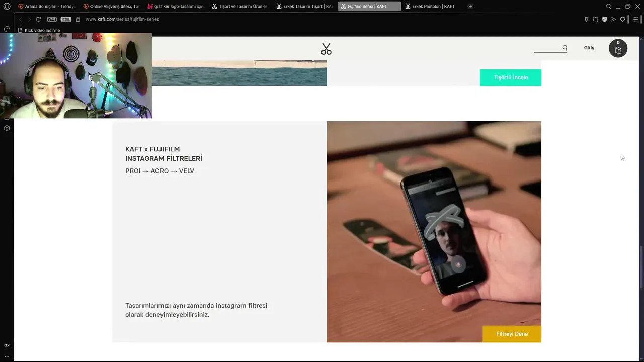The width and height of the screenshot is (644, 362).
Task: Reload the current page
Action: (38, 19)
